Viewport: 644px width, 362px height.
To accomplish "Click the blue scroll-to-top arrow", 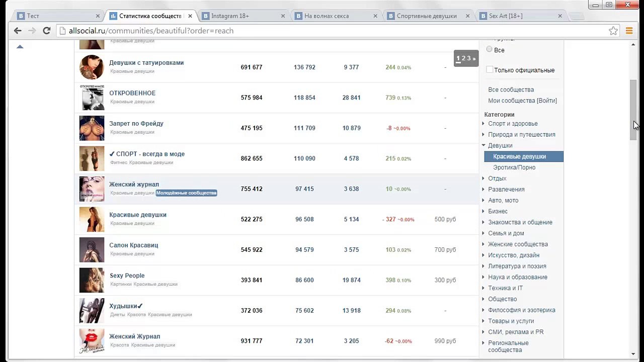I will pyautogui.click(x=20, y=47).
